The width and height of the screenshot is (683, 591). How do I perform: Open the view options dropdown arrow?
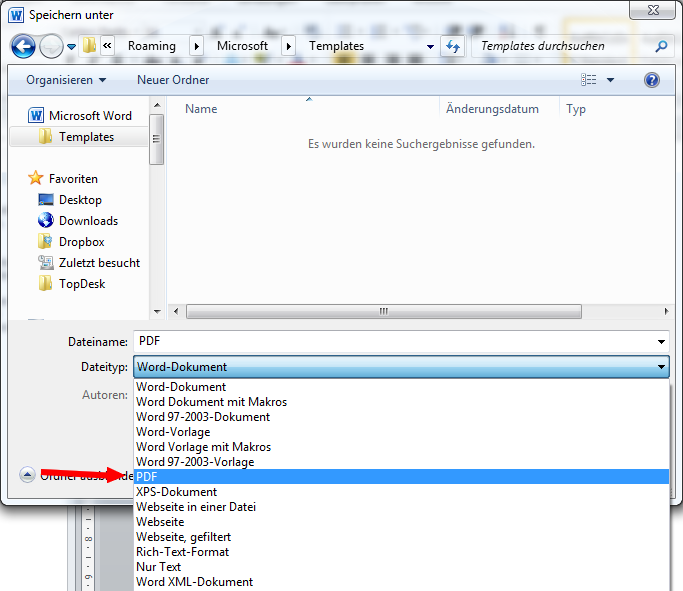(611, 80)
